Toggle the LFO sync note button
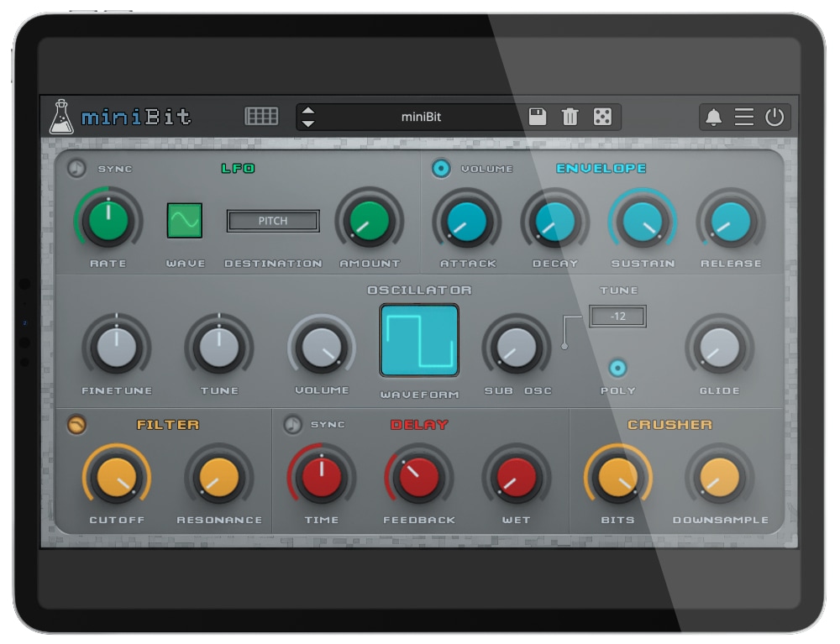840x644 pixels. pos(76,168)
